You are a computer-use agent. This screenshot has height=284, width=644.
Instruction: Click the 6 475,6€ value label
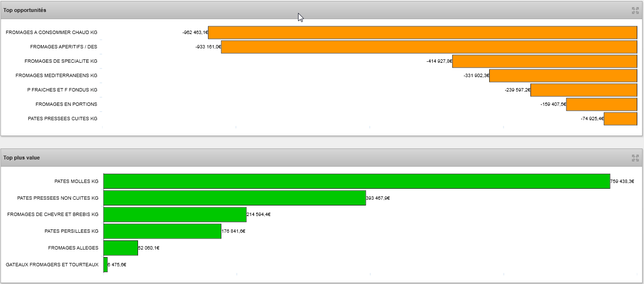(x=117, y=264)
